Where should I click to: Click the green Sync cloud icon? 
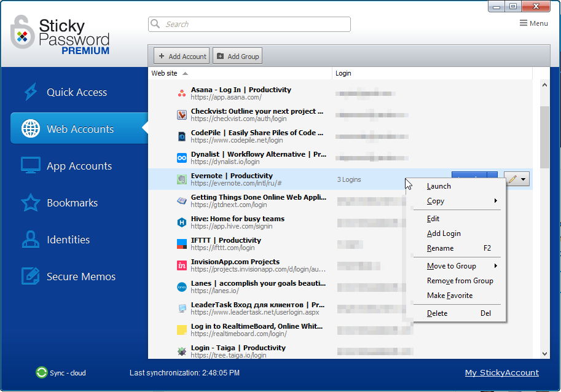point(42,373)
